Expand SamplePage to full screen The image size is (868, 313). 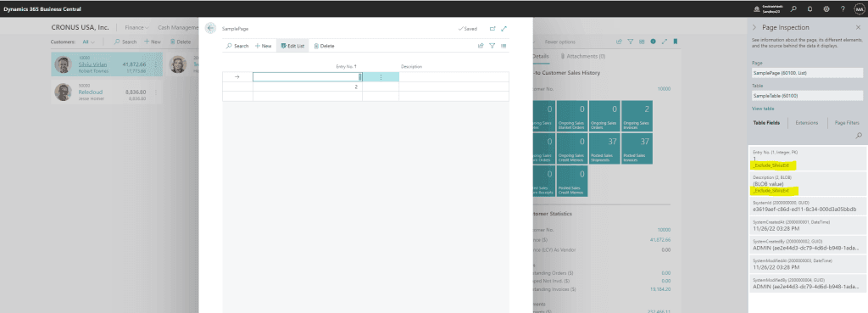pos(504,29)
